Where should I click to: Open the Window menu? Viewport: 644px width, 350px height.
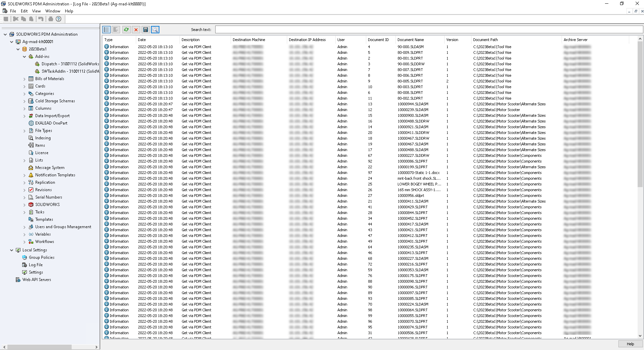click(52, 11)
